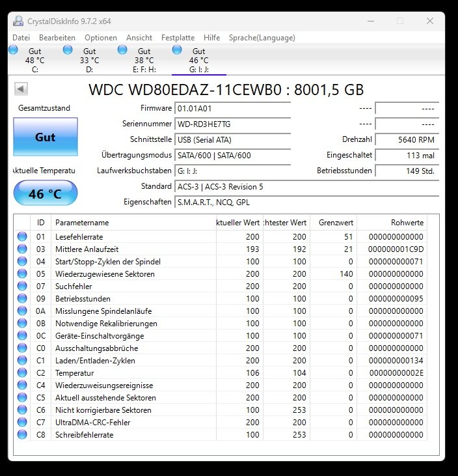The height and width of the screenshot is (476, 458).
Task: Click the Aktueller Wert column header
Action: click(x=239, y=223)
